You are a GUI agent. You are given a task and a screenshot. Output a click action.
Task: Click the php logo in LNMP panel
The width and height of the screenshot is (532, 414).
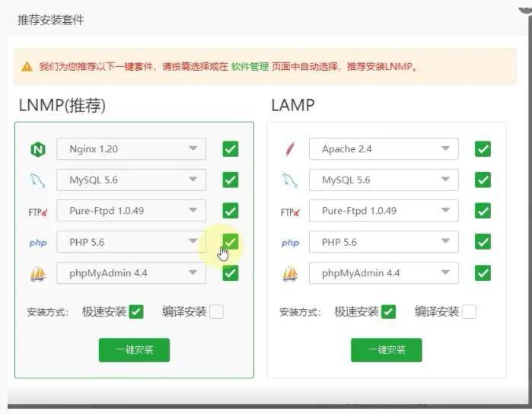click(38, 243)
